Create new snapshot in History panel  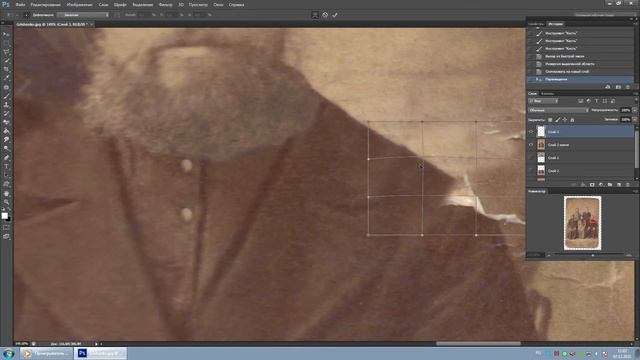coord(618,87)
